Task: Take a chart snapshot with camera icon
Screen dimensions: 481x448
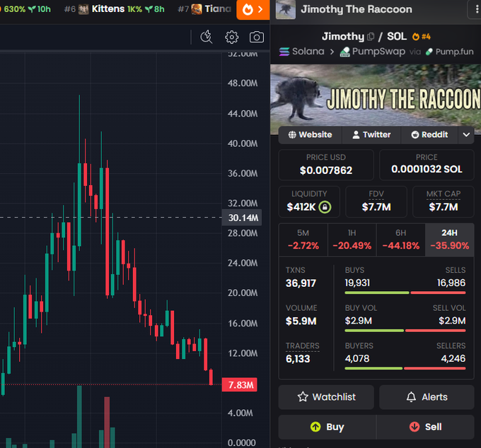Action: coord(257,37)
